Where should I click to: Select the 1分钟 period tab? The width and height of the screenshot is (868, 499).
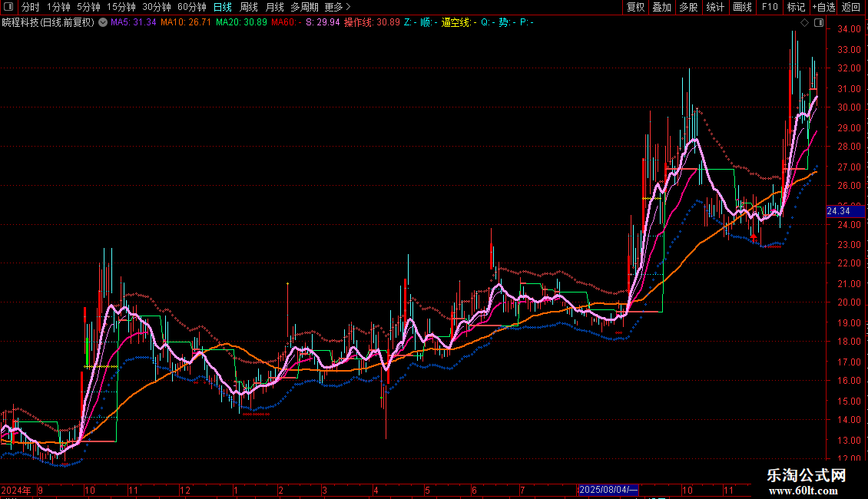click(x=58, y=7)
